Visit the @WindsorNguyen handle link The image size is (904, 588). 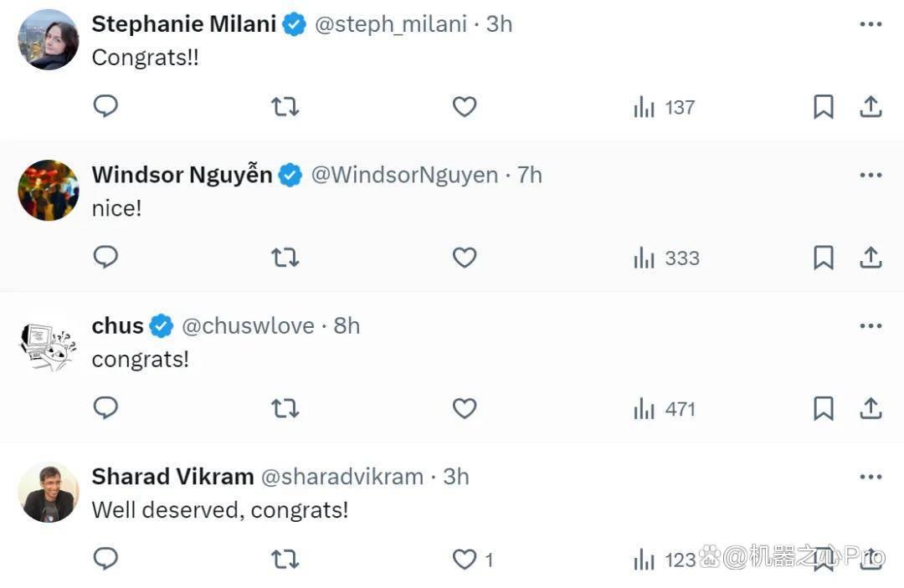(404, 175)
